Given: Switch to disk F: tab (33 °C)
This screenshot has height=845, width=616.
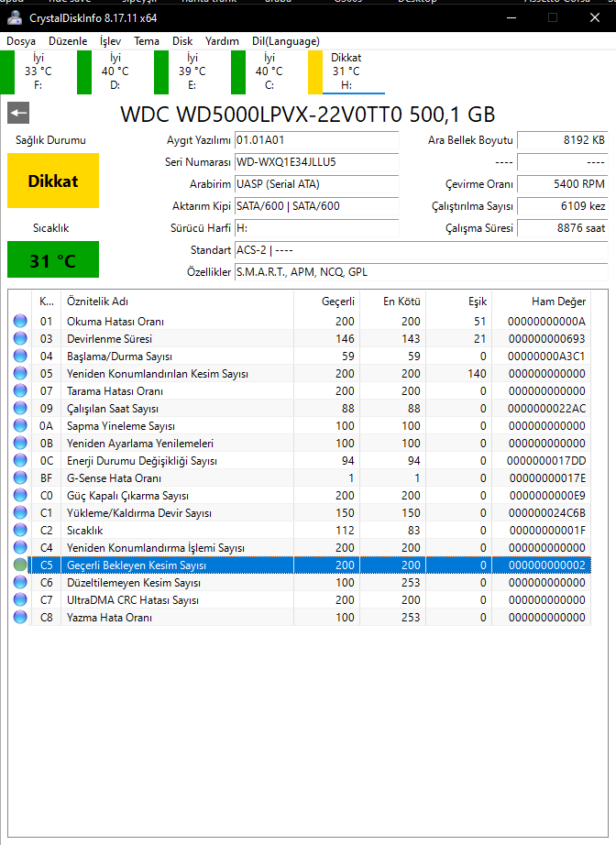Looking at the screenshot, I should click(x=38, y=71).
